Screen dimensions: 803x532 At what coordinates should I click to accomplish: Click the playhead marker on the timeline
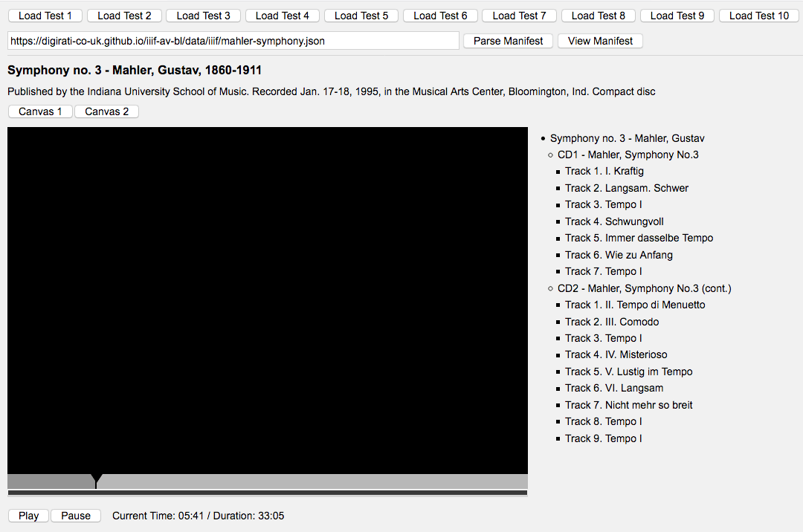(x=96, y=481)
